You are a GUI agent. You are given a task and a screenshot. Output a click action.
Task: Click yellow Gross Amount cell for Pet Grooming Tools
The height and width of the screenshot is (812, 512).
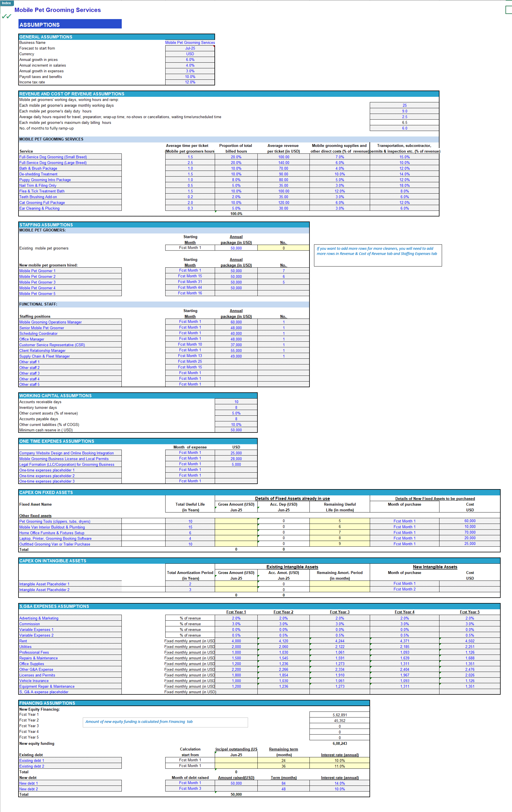236,521
